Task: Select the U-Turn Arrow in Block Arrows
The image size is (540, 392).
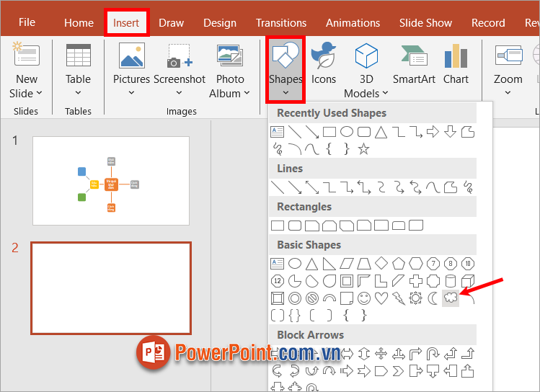Action: [x=433, y=354]
